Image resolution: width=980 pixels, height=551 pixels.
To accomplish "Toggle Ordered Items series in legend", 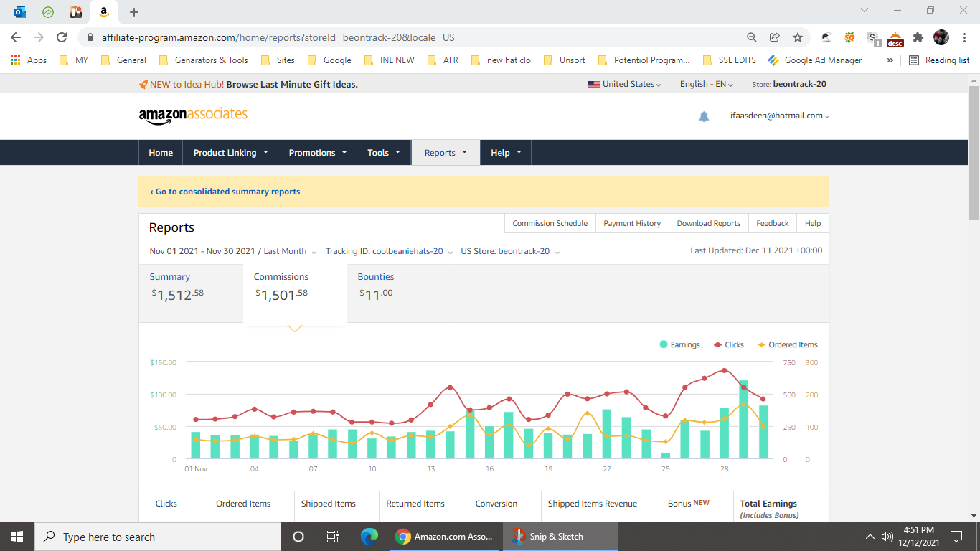I will pos(787,345).
